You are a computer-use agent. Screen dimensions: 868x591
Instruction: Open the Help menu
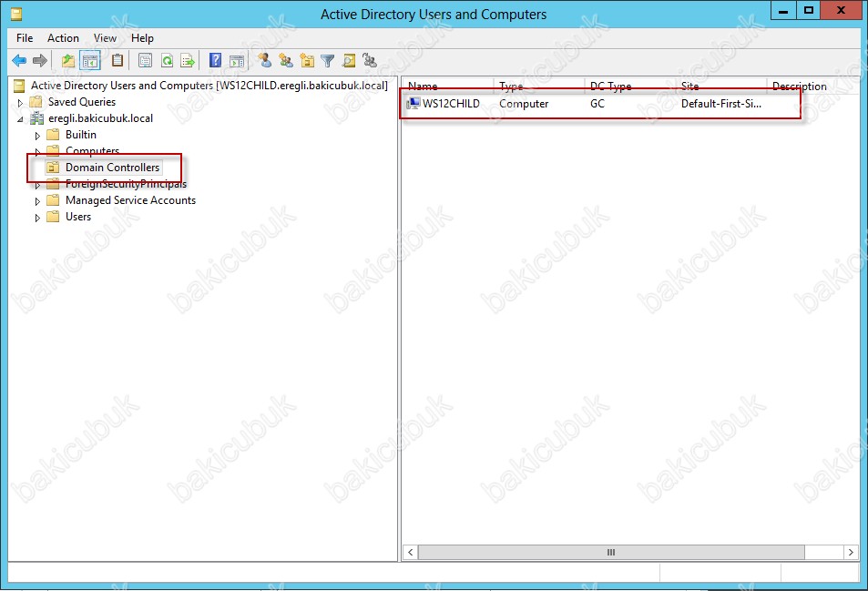click(142, 38)
